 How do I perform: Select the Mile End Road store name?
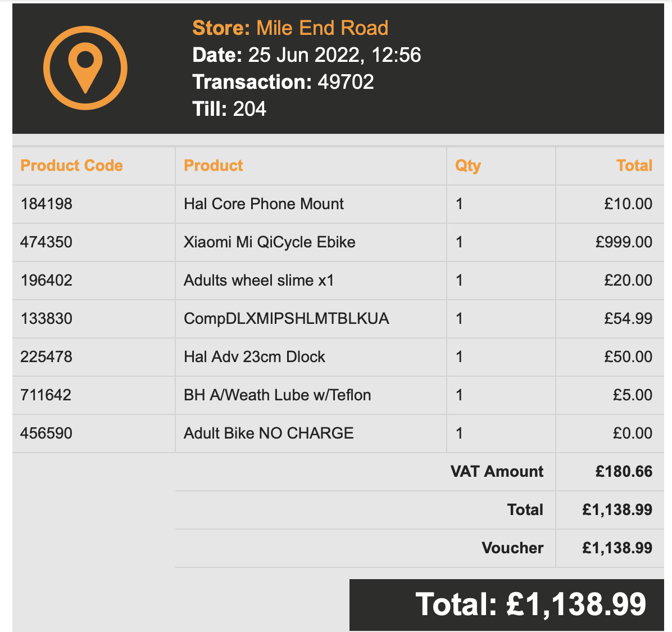[x=322, y=28]
